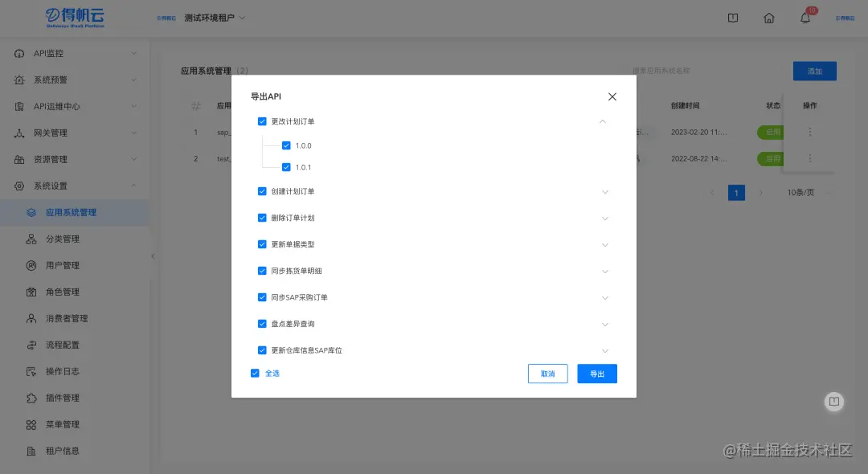The image size is (868, 474).
Task: Open the 10条/页 page size dropdown
Action: point(807,193)
